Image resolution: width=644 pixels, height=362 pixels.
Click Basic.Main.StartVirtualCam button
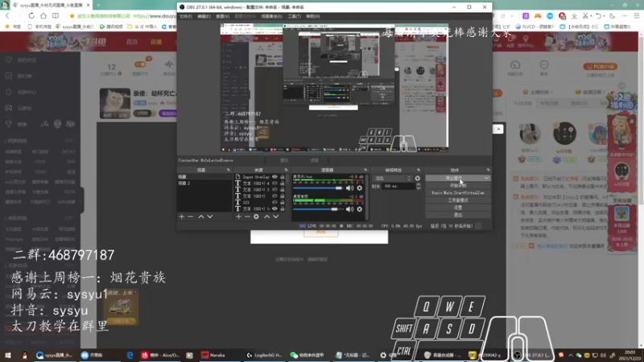tap(458, 193)
